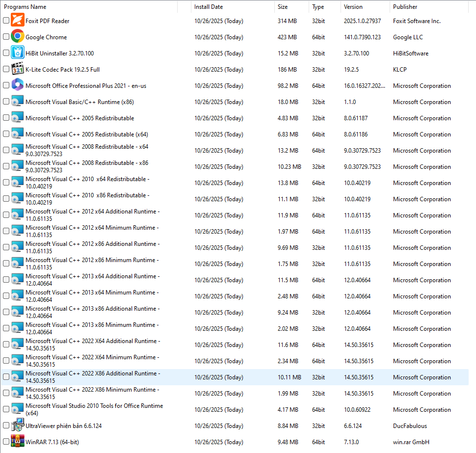Click the HiBitSoftware publisher cell

(411, 53)
